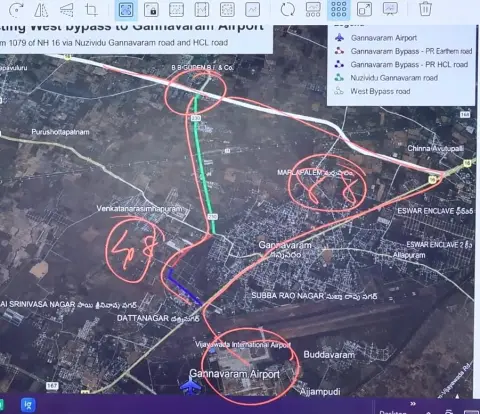Click the rotate icon in the toolbar
The width and height of the screenshot is (480, 414).
[x=16, y=10]
